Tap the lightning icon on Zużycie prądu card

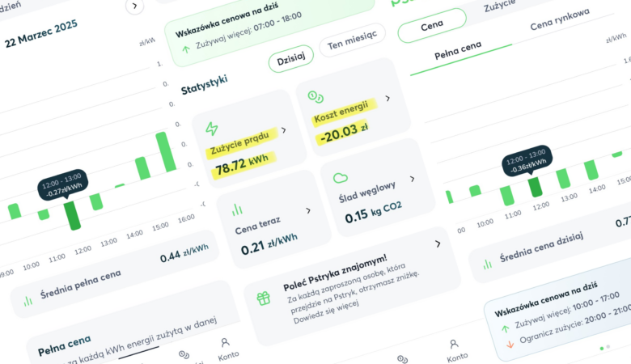tap(212, 129)
